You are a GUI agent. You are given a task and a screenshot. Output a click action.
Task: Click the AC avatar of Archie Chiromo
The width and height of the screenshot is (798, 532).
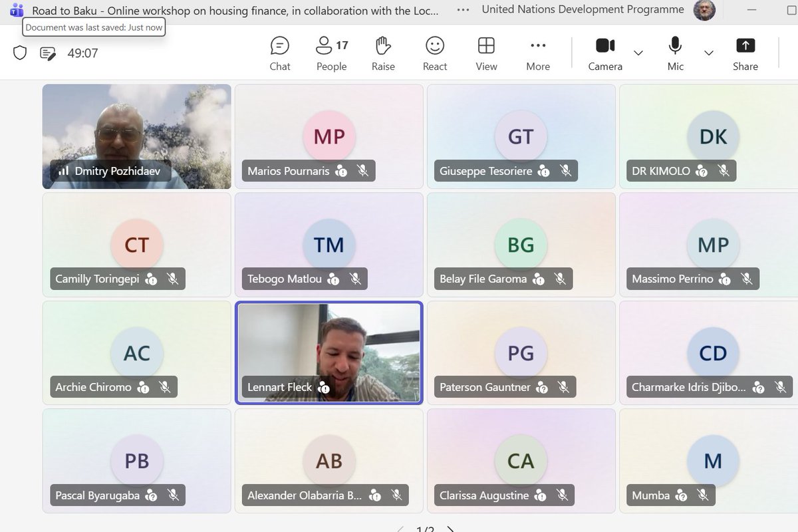click(x=137, y=353)
